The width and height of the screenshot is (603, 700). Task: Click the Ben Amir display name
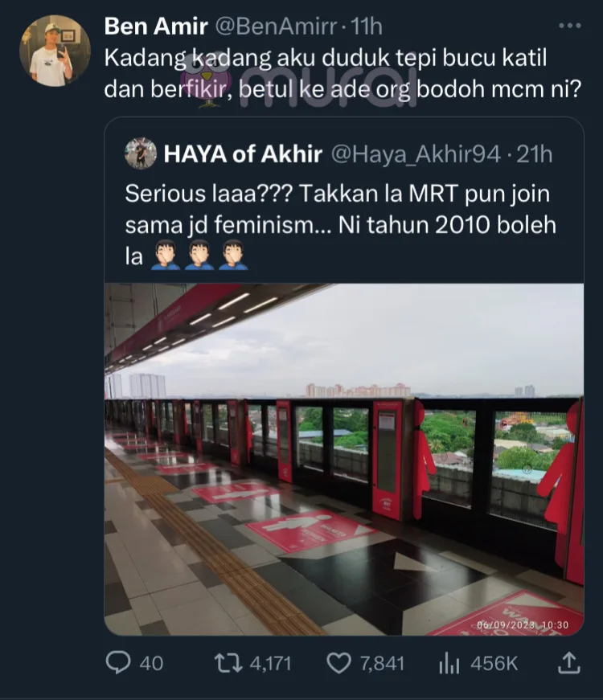(156, 27)
